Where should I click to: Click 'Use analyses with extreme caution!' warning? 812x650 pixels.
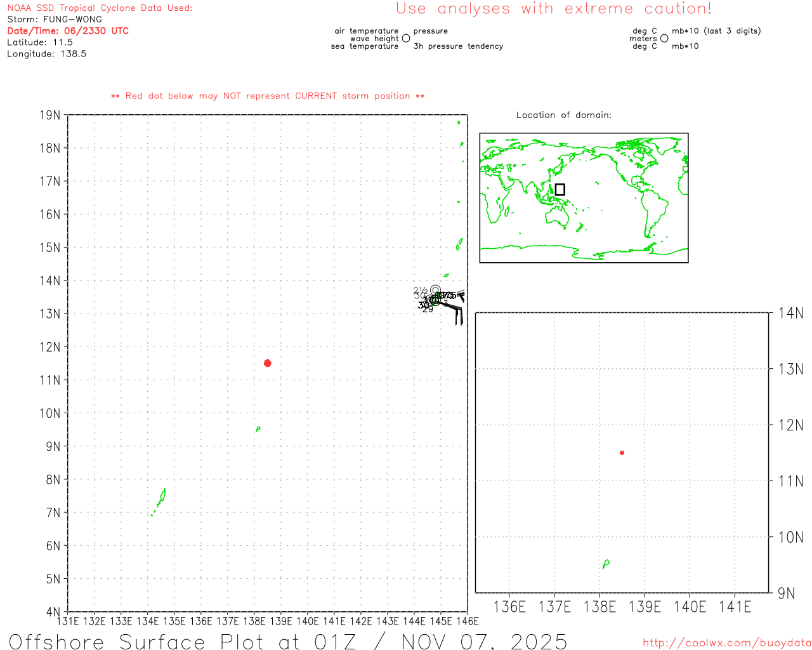coord(554,8)
